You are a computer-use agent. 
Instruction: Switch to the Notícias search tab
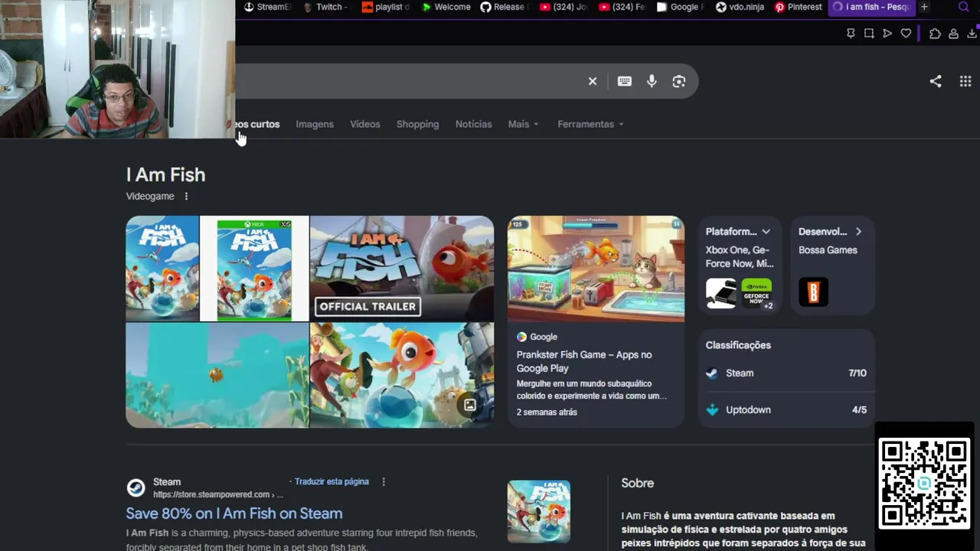(474, 124)
